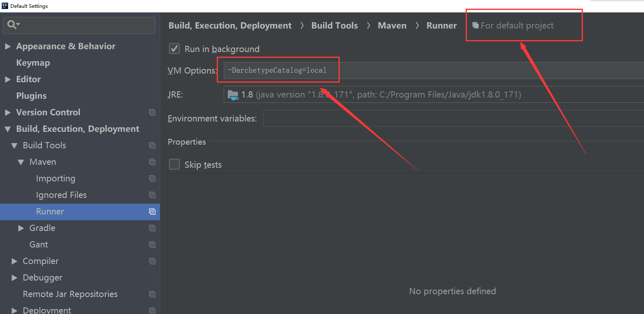Click the JDK folder icon in JRE field

(233, 95)
